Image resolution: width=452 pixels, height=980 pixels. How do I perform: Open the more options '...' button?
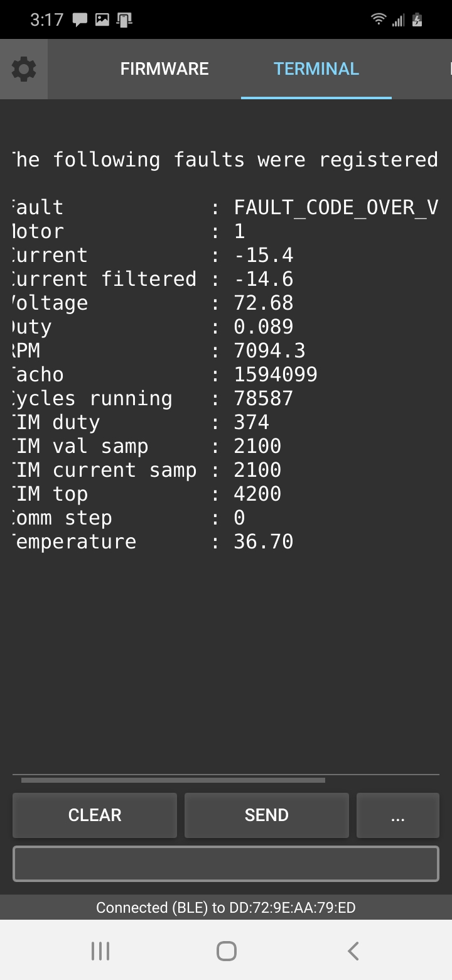(x=397, y=815)
